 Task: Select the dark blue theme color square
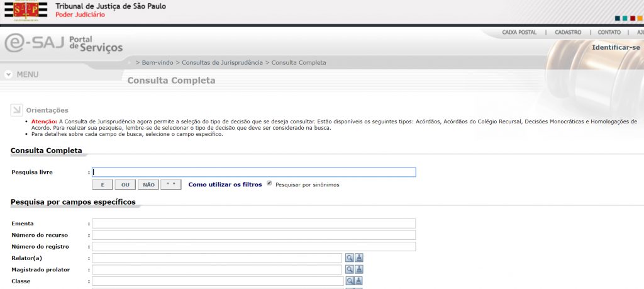[x=618, y=18]
